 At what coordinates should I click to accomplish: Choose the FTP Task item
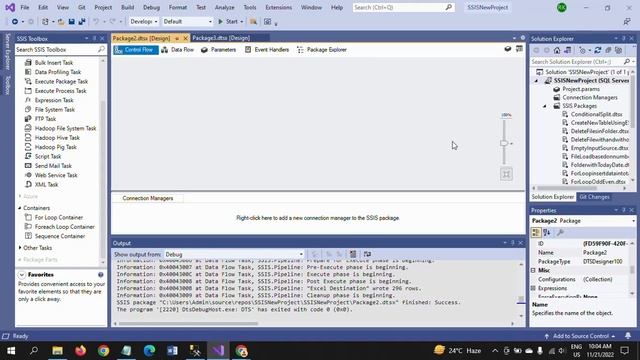coord(45,119)
